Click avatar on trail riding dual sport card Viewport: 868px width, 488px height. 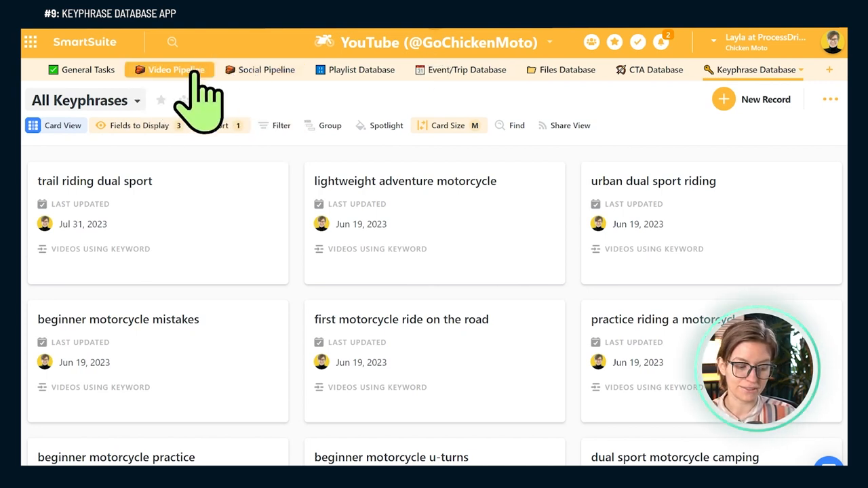pyautogui.click(x=45, y=224)
